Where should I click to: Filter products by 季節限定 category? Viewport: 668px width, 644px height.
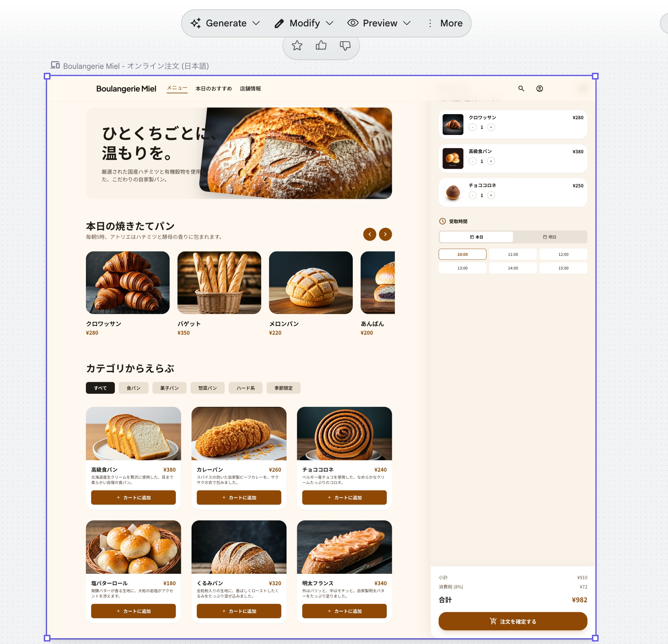tap(283, 388)
